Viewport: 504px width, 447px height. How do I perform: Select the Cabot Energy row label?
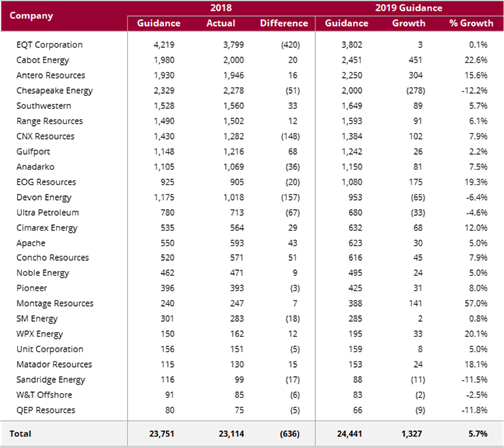43,60
